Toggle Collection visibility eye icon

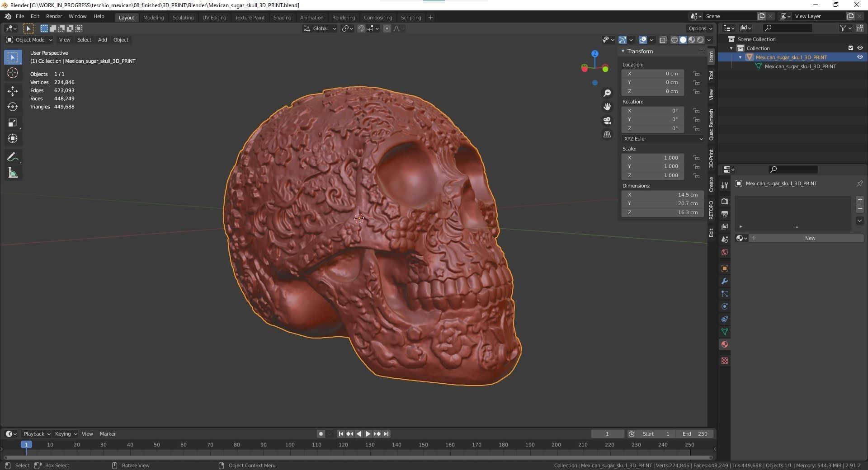coord(860,48)
